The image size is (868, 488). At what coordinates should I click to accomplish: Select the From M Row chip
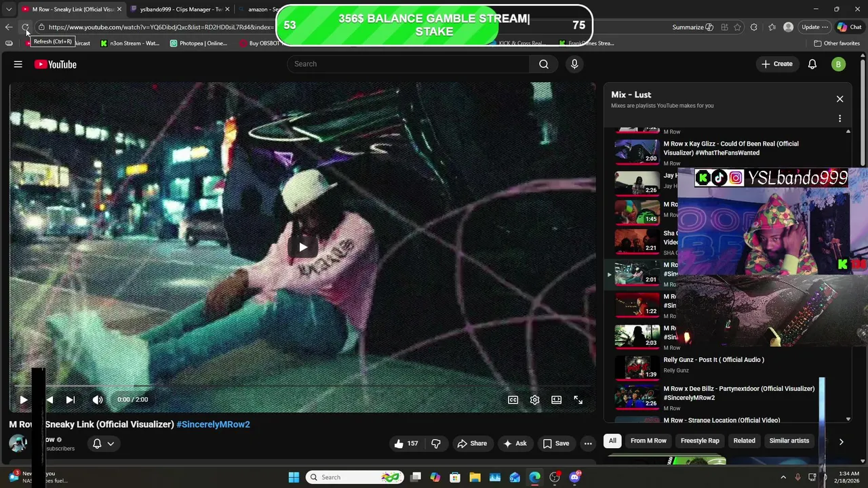pos(648,441)
